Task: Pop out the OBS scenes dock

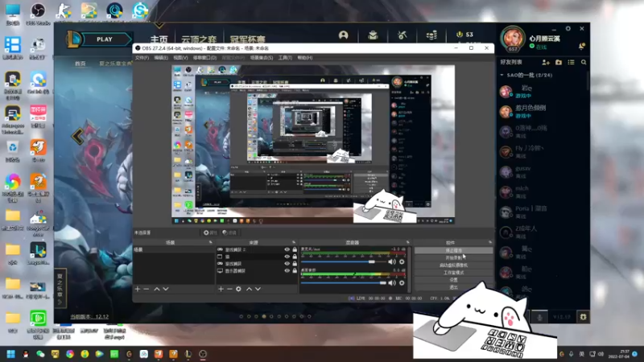Action: pos(211,243)
